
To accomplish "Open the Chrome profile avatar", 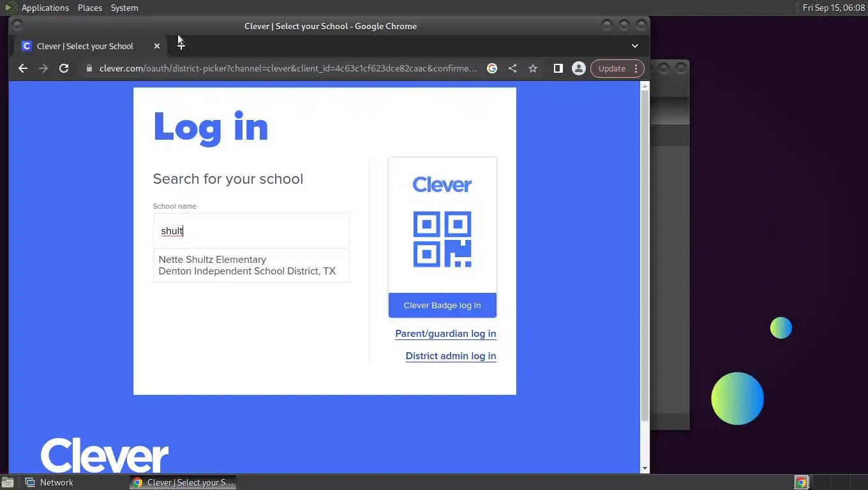I will coord(579,68).
